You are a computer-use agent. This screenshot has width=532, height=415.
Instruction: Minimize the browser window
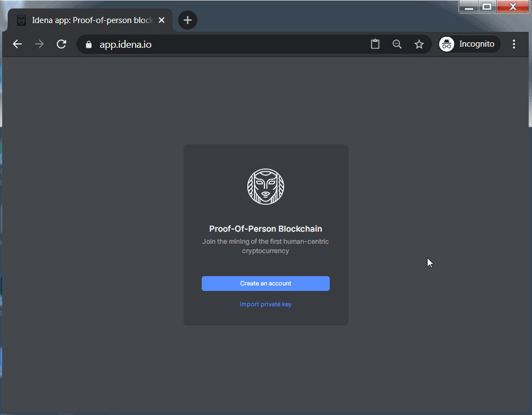coord(469,7)
